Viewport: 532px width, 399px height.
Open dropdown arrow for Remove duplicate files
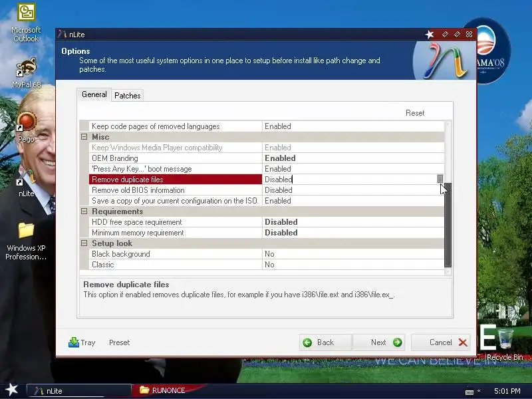[x=440, y=179]
